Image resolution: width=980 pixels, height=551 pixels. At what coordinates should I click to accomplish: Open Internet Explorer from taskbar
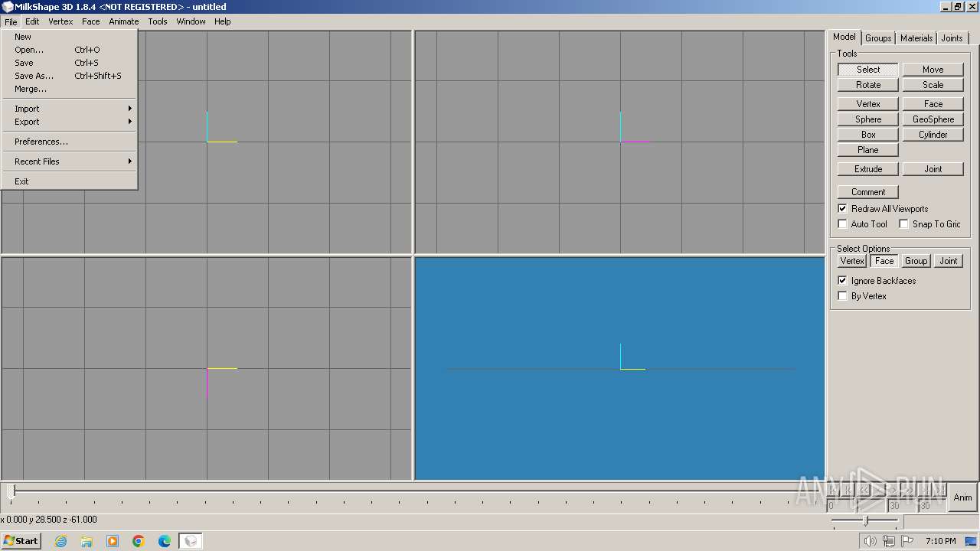pos(60,541)
